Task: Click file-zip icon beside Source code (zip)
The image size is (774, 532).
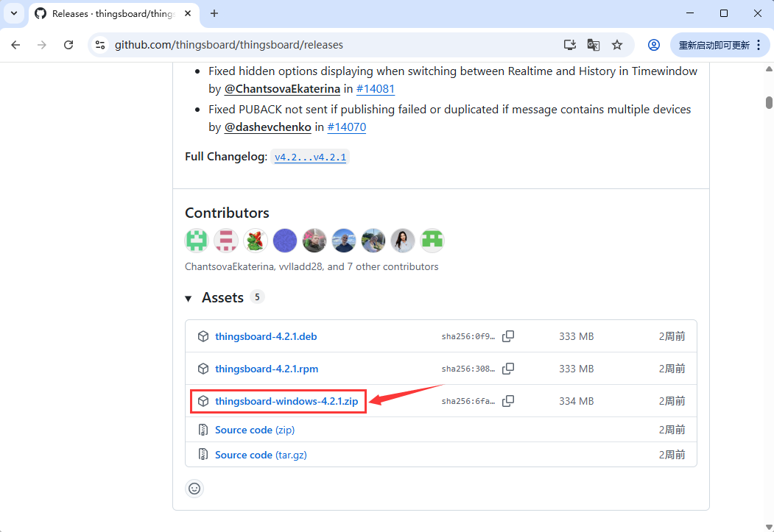Action: click(203, 430)
